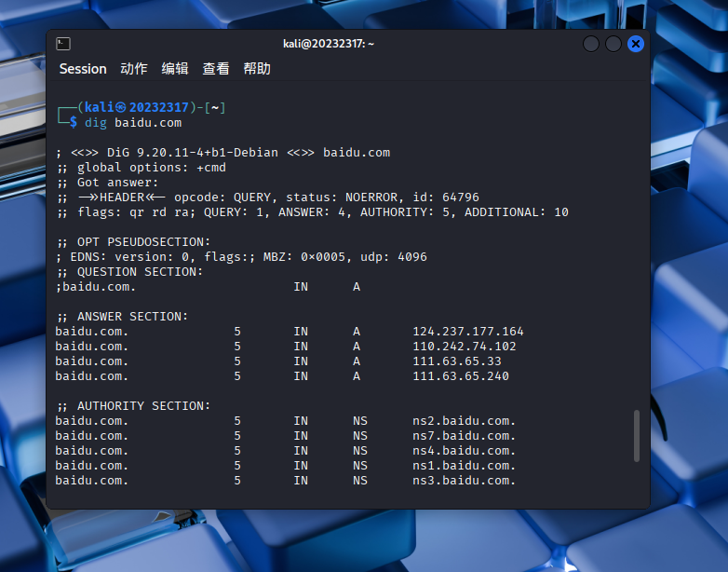
Task: Click the ';; OPT PSEUDOSECTION:' line
Action: [133, 242]
